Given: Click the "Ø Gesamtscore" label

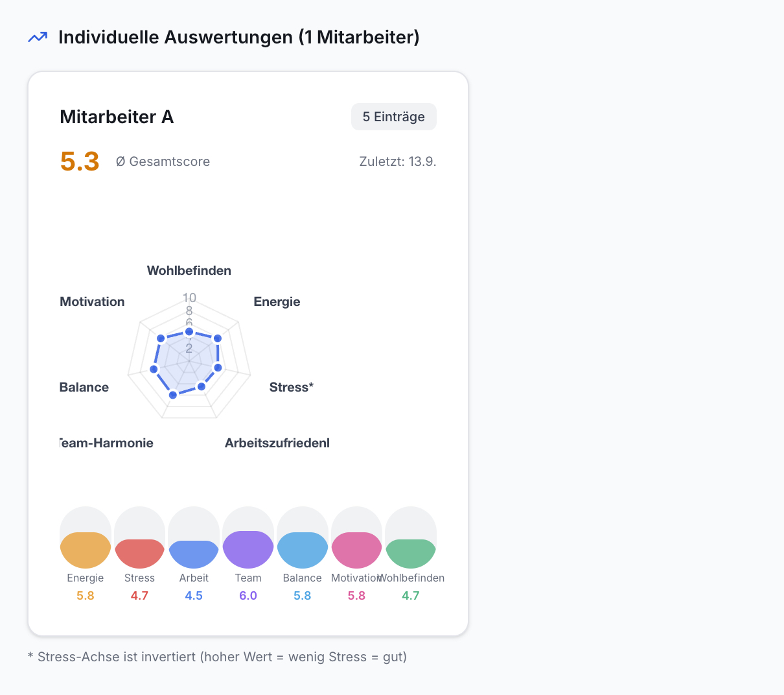Looking at the screenshot, I should click(x=163, y=161).
